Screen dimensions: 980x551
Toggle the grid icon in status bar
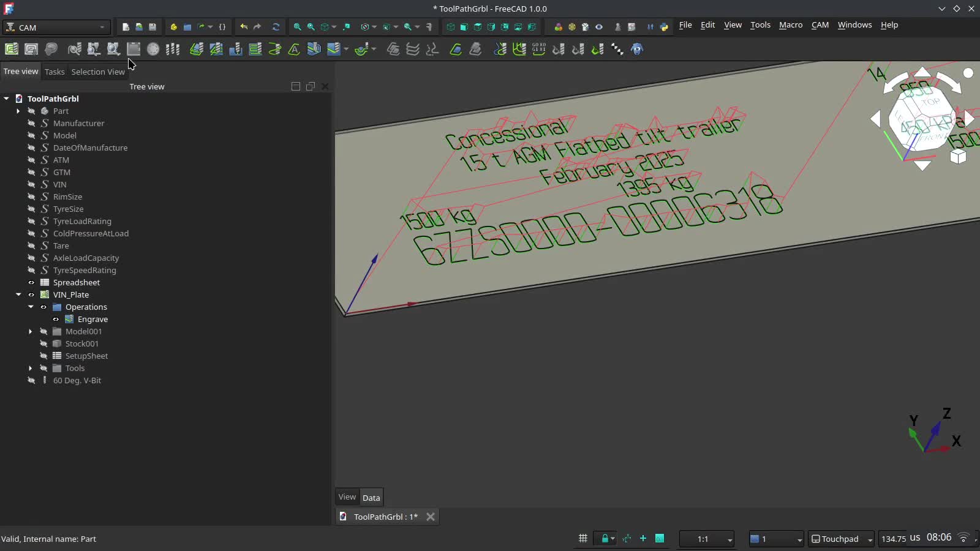click(x=582, y=539)
